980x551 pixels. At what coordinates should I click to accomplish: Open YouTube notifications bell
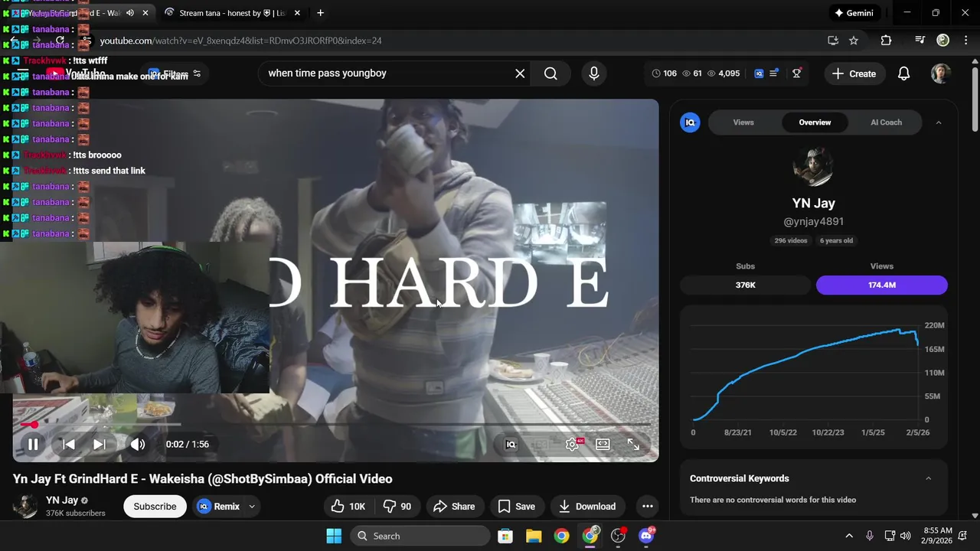pyautogui.click(x=904, y=73)
